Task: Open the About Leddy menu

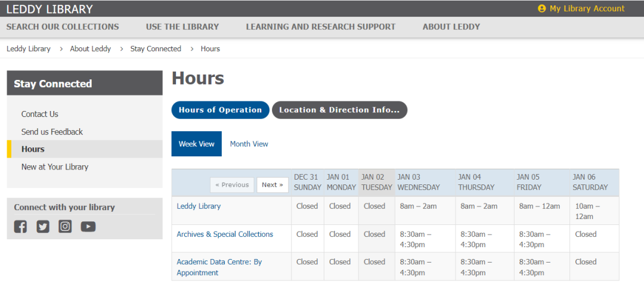Action: (x=451, y=27)
